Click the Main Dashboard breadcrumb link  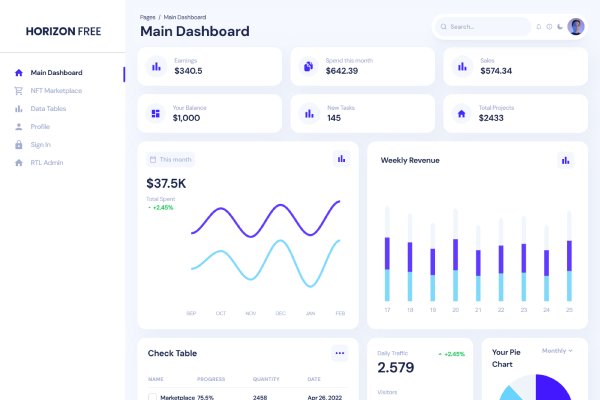pyautogui.click(x=185, y=17)
